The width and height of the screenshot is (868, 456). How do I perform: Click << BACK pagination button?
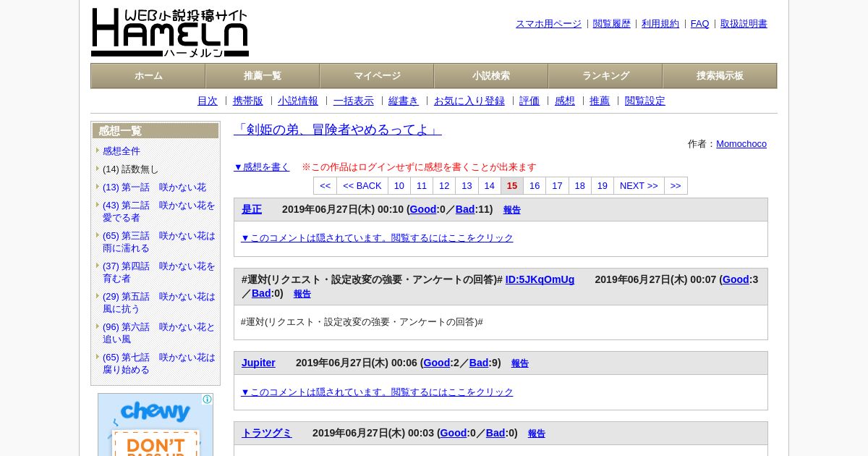(362, 186)
